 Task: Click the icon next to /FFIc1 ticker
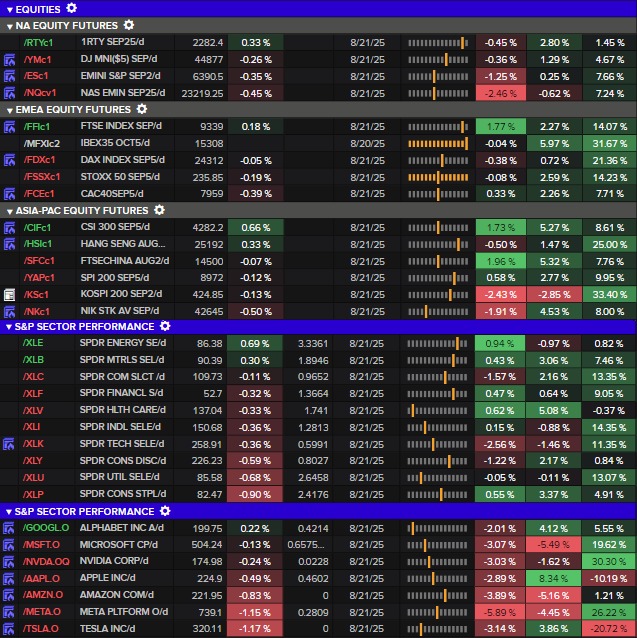(9, 127)
